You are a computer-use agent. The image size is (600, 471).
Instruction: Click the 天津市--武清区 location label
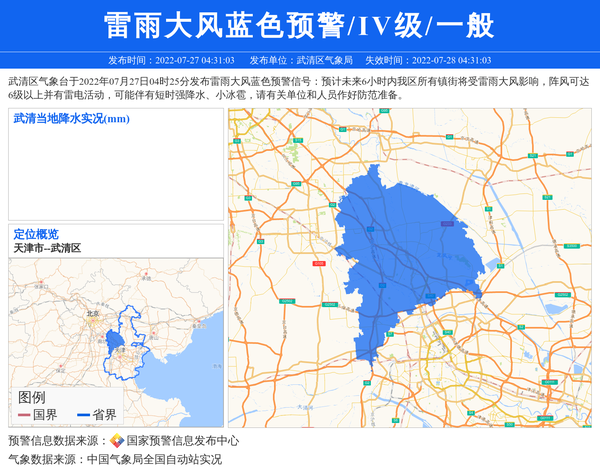coord(47,247)
